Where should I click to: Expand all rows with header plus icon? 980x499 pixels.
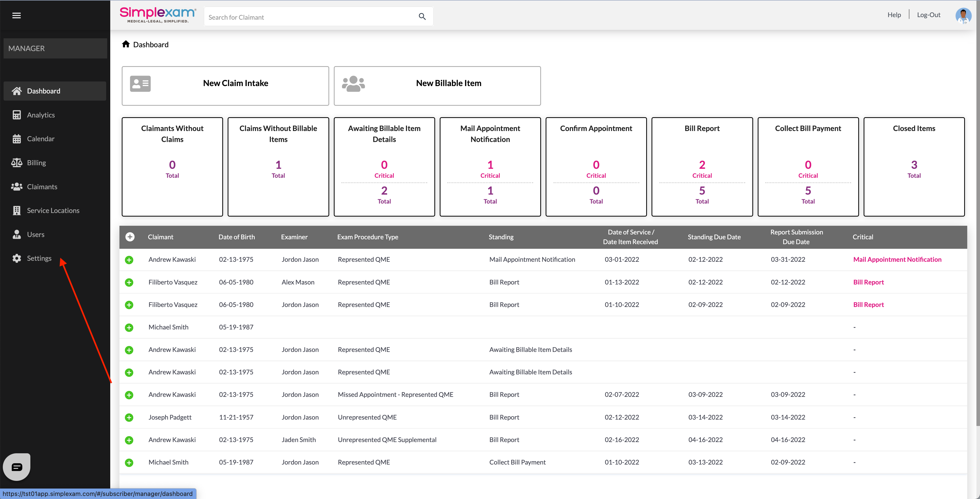pyautogui.click(x=130, y=237)
